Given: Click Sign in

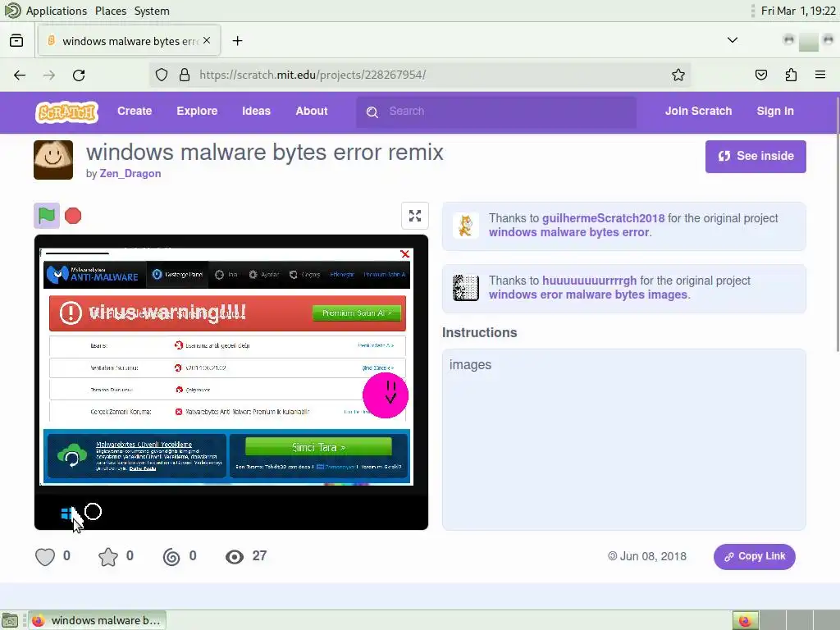Looking at the screenshot, I should point(774,111).
